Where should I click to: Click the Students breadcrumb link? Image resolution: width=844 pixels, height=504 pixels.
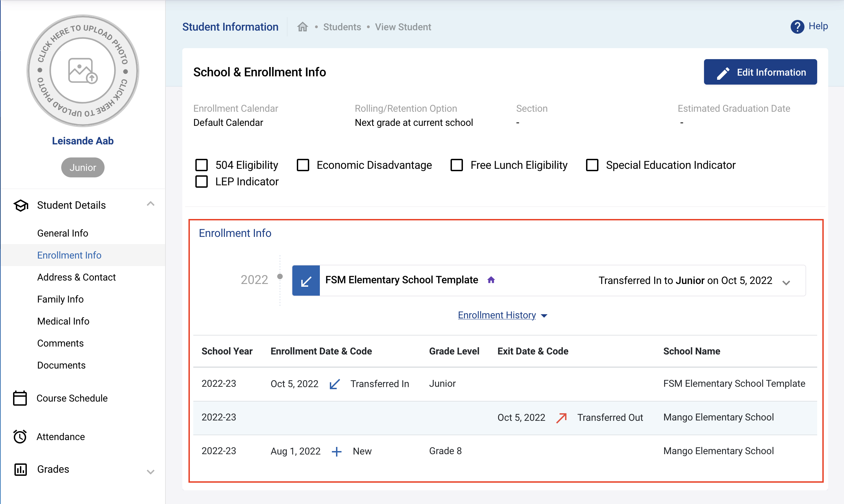point(342,27)
